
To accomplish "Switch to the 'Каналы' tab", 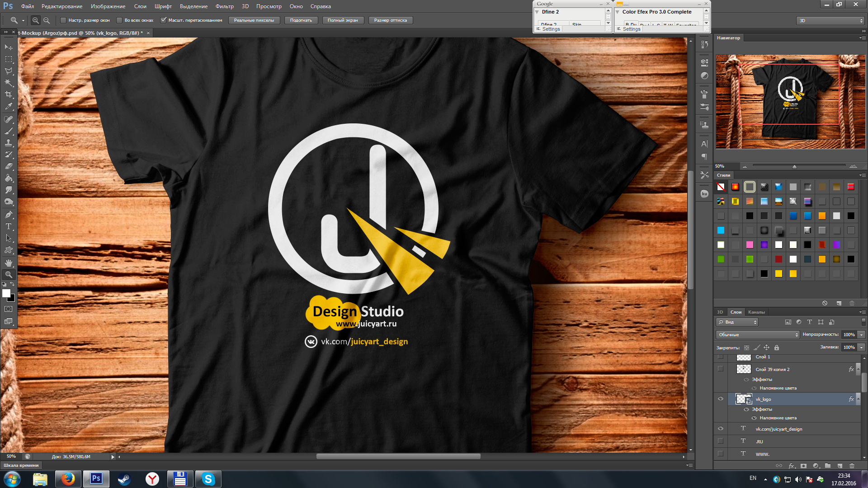I will 756,312.
